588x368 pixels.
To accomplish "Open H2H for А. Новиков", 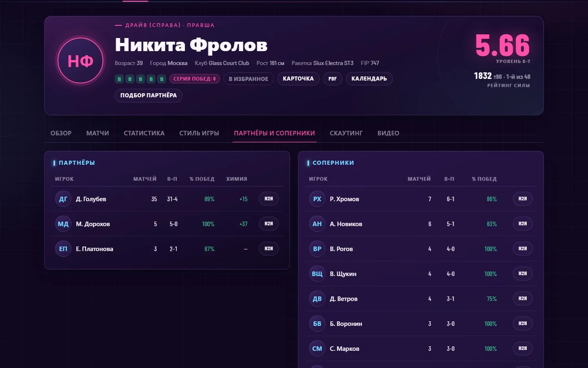I will coord(523,224).
